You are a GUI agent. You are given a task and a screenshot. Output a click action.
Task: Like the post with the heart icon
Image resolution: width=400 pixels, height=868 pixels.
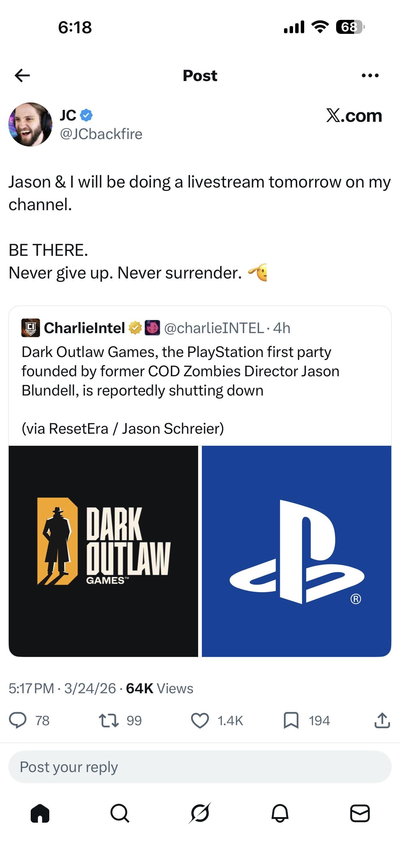[200, 721]
